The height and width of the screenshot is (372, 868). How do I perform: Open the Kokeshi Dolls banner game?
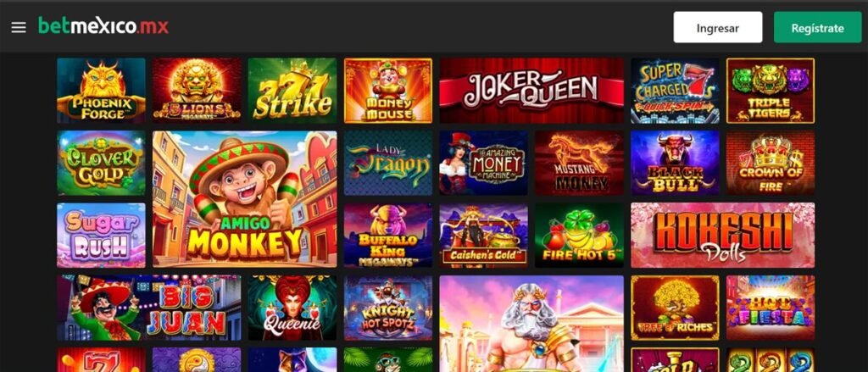coord(722,236)
